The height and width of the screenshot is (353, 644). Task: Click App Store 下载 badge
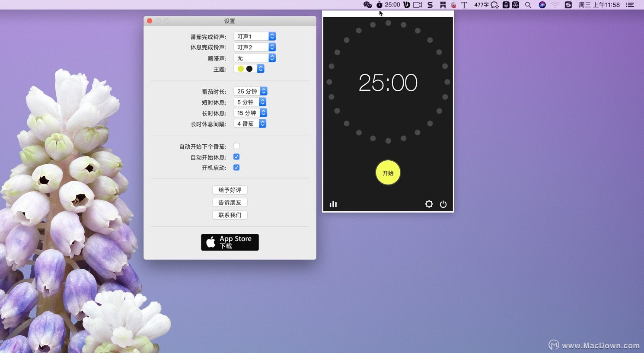(230, 242)
